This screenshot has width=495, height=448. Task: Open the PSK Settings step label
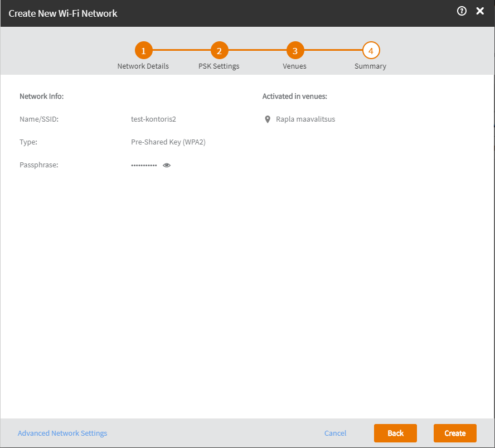pos(219,66)
